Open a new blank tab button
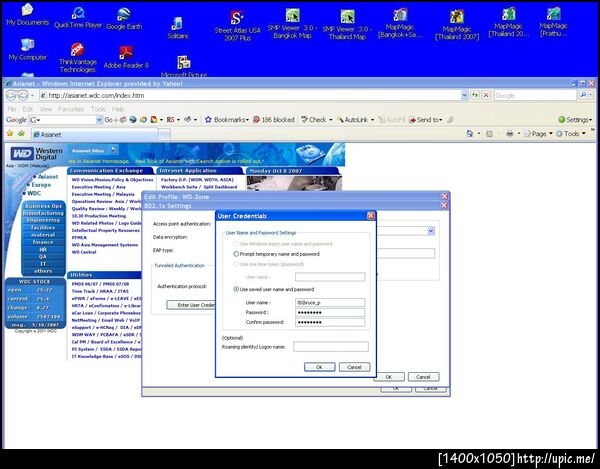This screenshot has height=469, width=600. click(165, 134)
